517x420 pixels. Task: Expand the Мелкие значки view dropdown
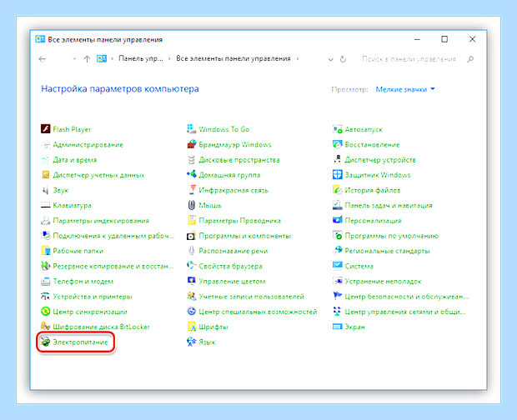pyautogui.click(x=405, y=89)
